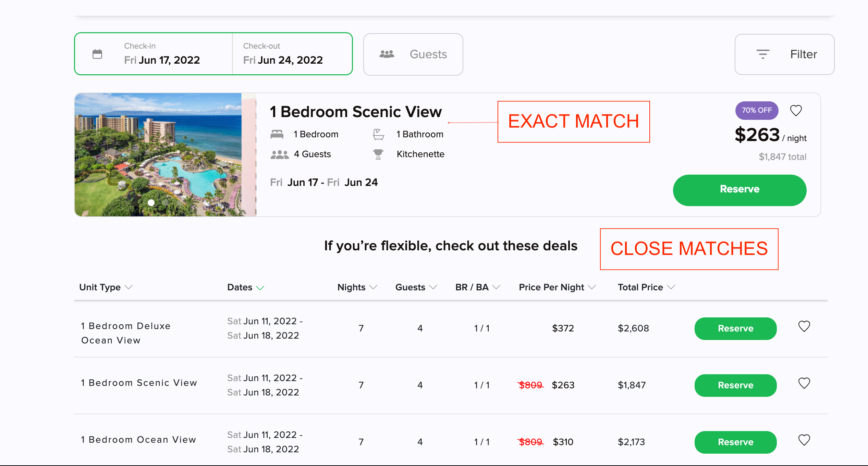Click the calendar icon in Check-in field
868x466 pixels.
pos(97,54)
